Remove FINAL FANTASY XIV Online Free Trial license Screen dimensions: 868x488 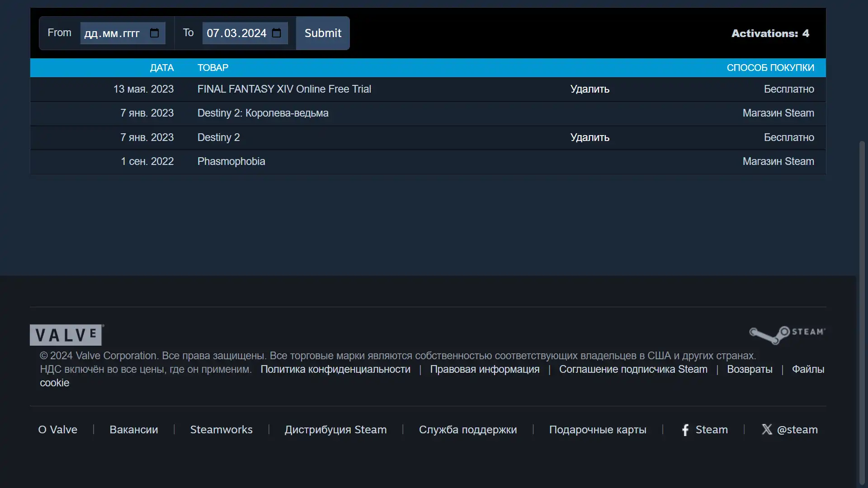590,89
